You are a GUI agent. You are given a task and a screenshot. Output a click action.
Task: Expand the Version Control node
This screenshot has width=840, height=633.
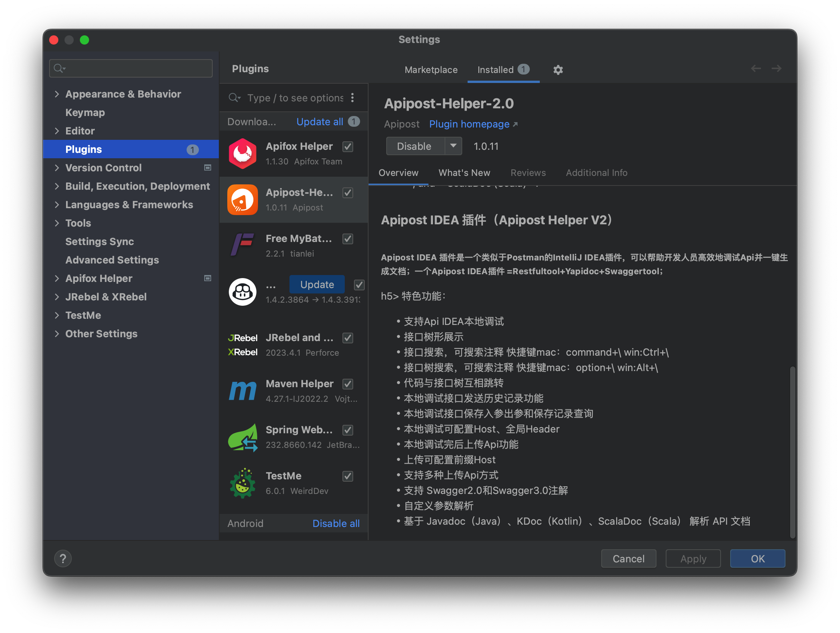click(57, 168)
